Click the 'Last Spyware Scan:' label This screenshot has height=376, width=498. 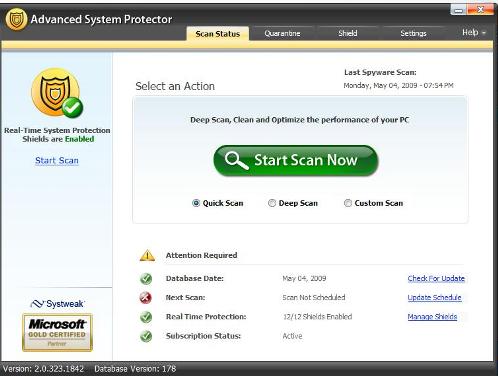click(380, 72)
